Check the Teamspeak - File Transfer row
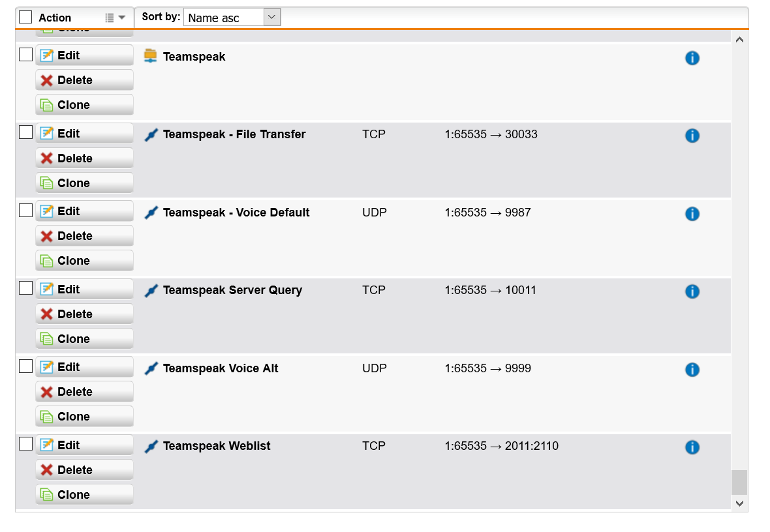Image resolution: width=770 pixels, height=532 pixels. [x=25, y=132]
